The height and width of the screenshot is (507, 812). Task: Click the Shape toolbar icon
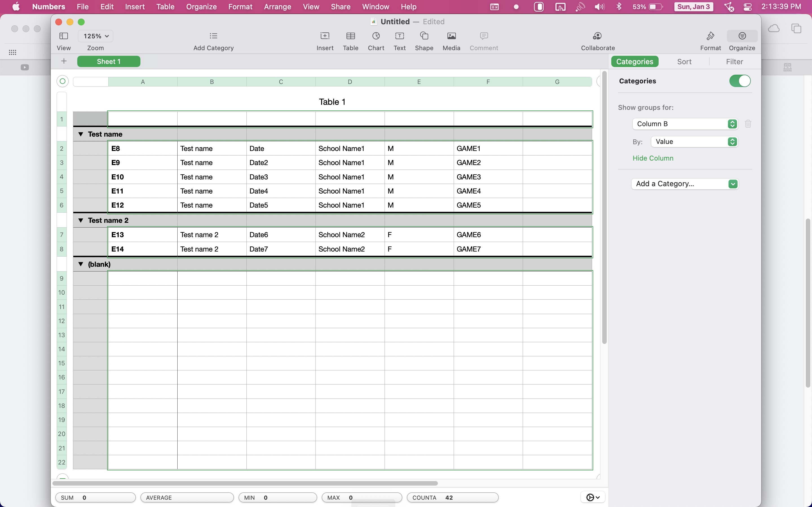(x=424, y=36)
